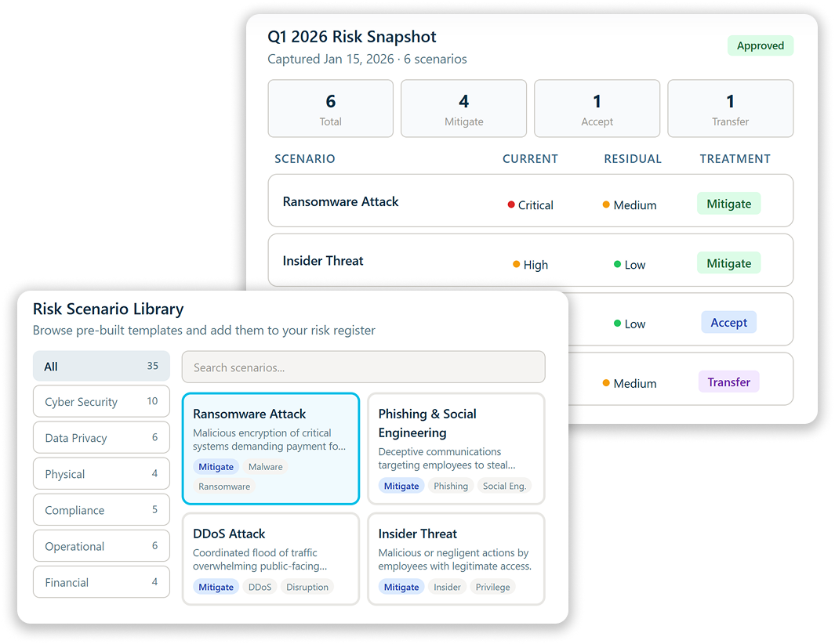Select the Accept count stat tile
The width and height of the screenshot is (835, 644).
[x=597, y=109]
